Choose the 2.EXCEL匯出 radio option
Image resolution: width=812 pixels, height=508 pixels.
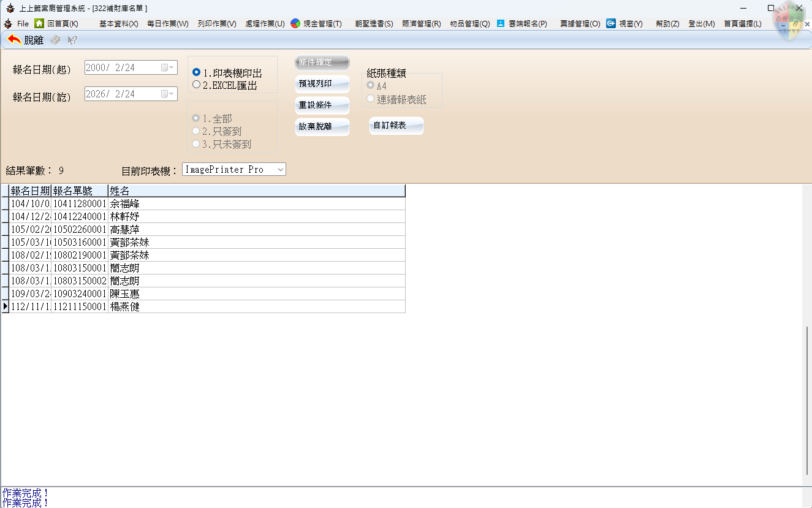[197, 85]
